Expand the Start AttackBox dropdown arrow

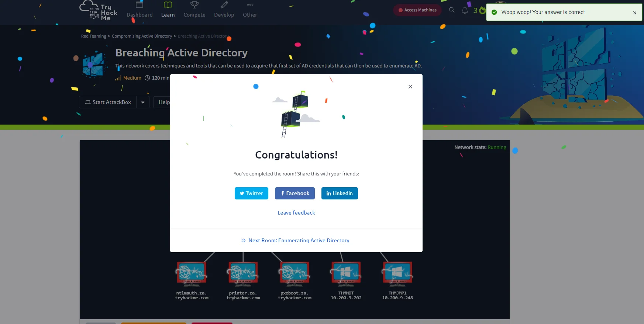[x=143, y=102]
